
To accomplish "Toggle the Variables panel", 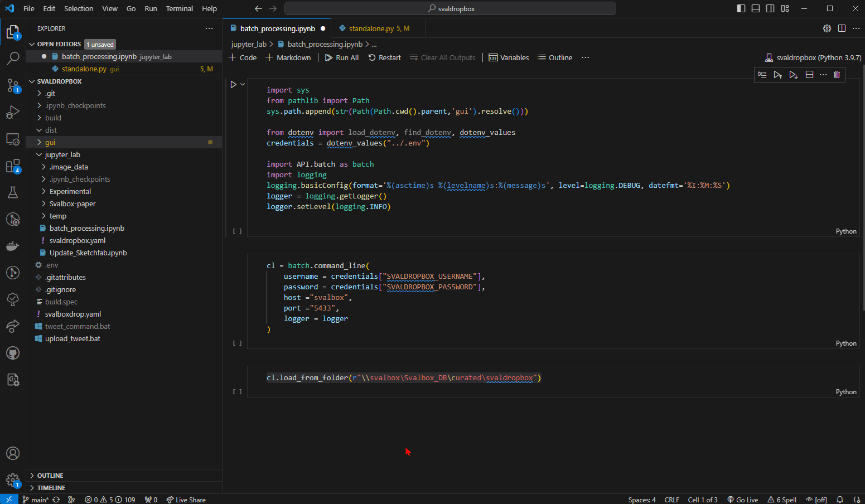I will coord(509,58).
